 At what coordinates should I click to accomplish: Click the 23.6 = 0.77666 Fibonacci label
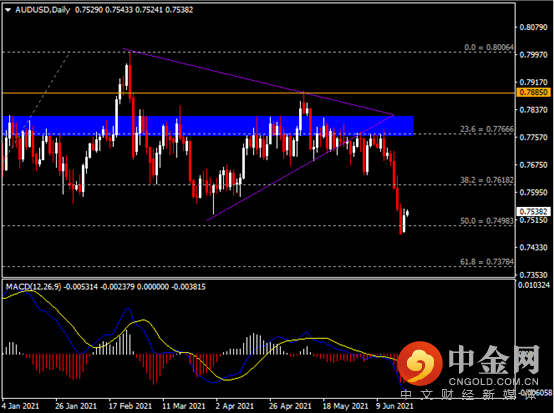pyautogui.click(x=487, y=129)
